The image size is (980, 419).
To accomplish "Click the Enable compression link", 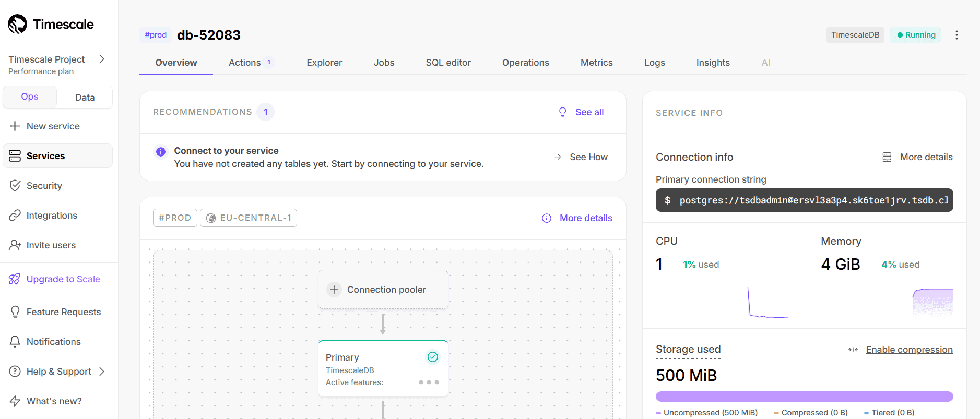I will 909,350.
